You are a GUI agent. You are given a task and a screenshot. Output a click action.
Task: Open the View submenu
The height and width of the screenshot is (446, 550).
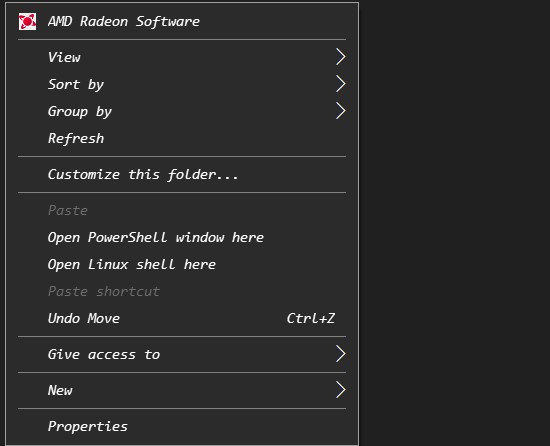[182, 57]
